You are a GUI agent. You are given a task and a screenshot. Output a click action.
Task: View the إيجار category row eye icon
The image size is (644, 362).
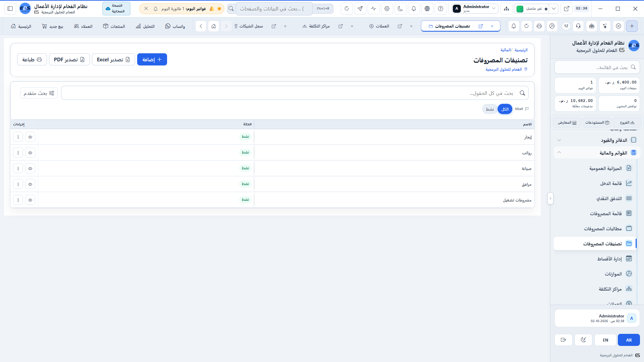pyautogui.click(x=30, y=137)
